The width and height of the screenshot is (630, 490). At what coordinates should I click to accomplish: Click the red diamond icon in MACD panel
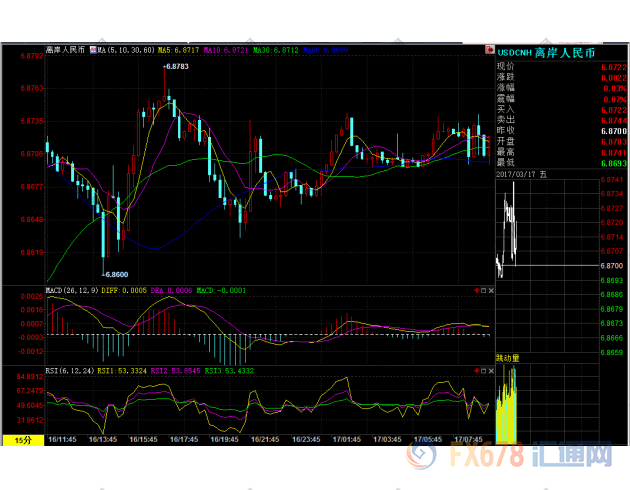point(477,291)
